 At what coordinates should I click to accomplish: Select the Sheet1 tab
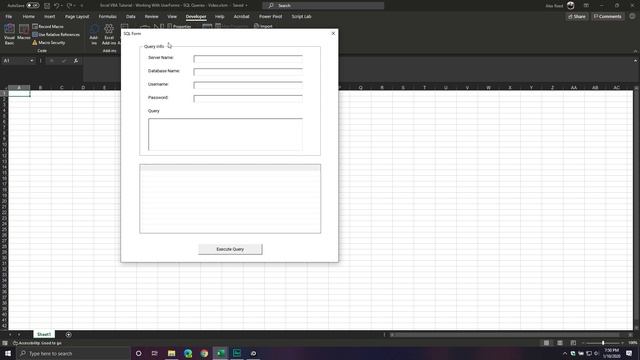click(44, 334)
